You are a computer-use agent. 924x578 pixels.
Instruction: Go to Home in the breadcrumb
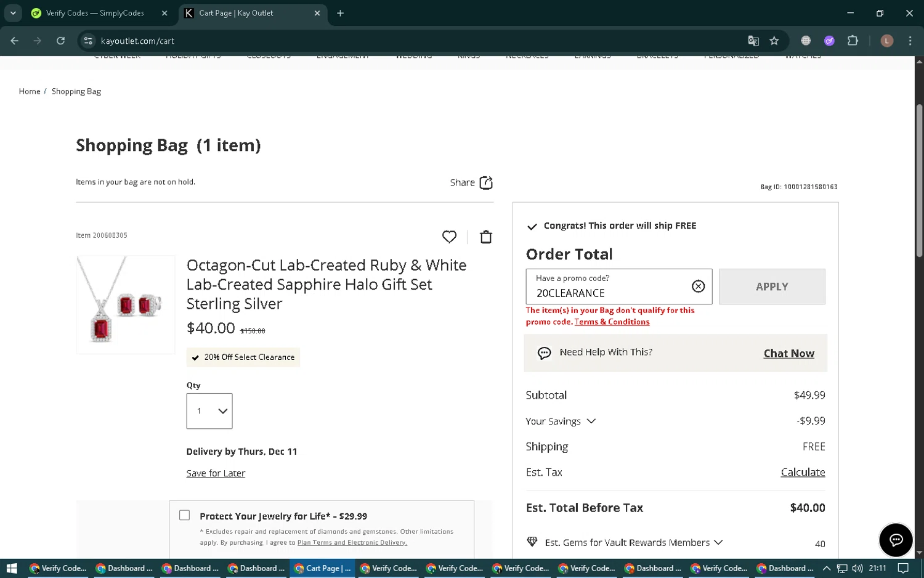[30, 91]
